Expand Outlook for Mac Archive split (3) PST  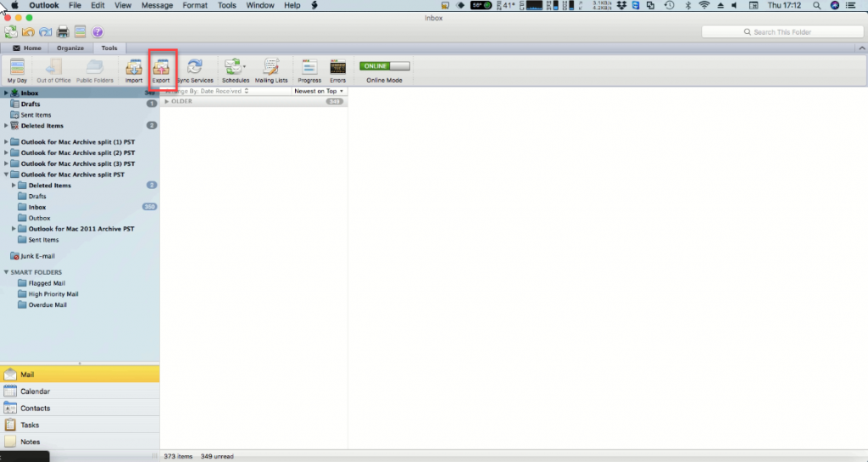pyautogui.click(x=6, y=164)
